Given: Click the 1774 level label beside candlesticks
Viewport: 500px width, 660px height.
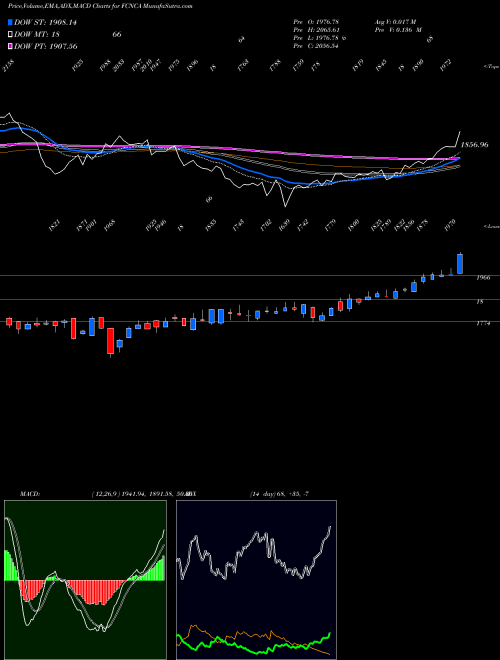Looking at the screenshot, I should click(x=483, y=323).
